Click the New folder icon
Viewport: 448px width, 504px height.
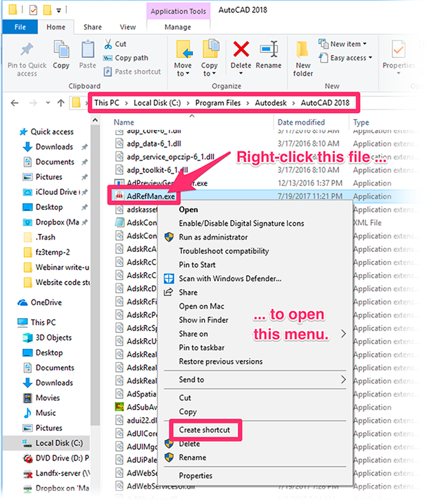point(303,50)
